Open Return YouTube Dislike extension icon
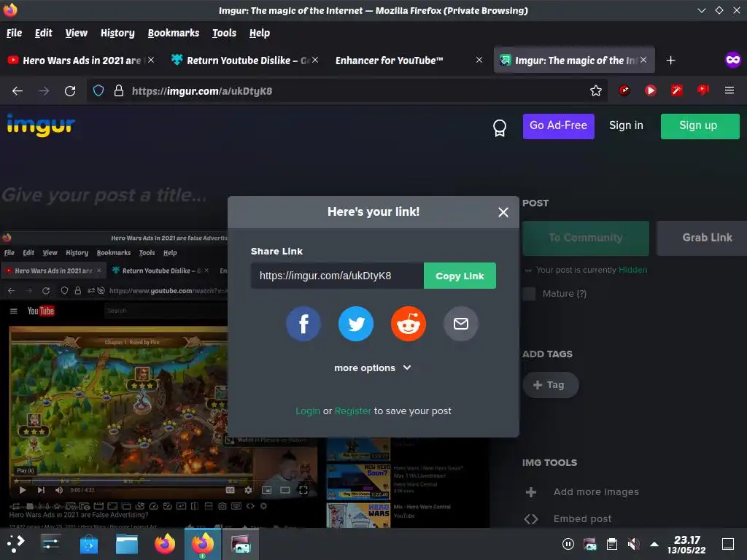 click(703, 90)
